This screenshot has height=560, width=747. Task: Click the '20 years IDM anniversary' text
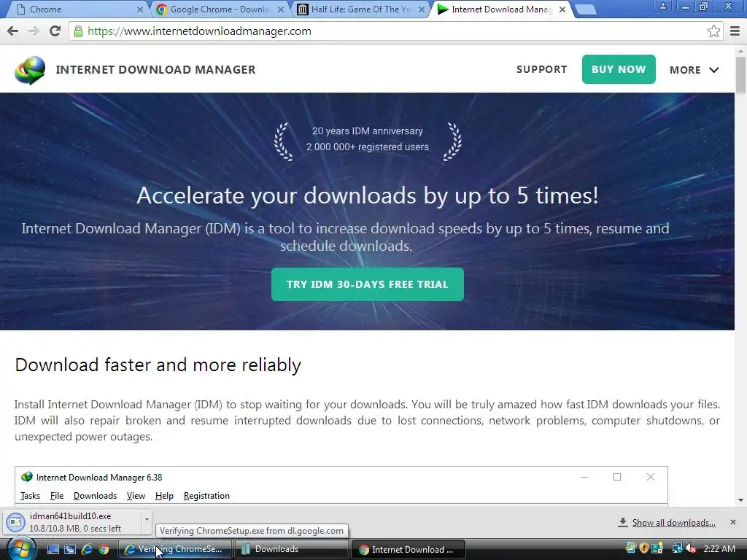tap(368, 131)
